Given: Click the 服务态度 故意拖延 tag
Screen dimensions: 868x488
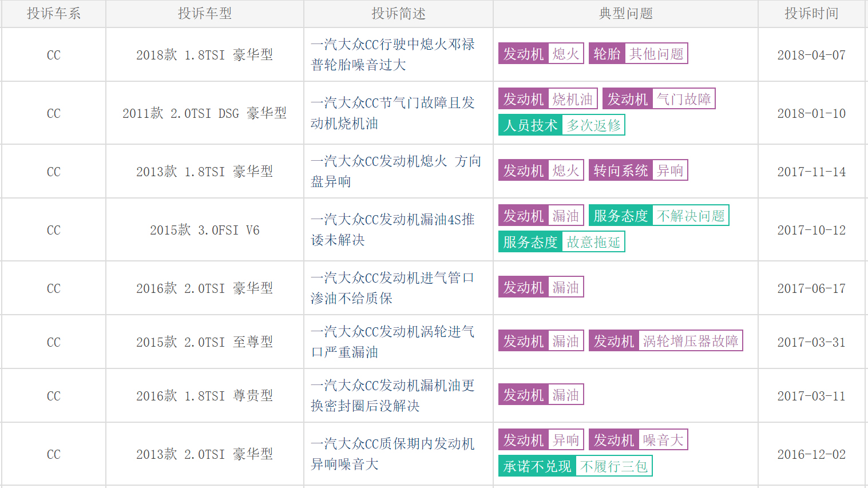Looking at the screenshot, I should click(561, 242).
